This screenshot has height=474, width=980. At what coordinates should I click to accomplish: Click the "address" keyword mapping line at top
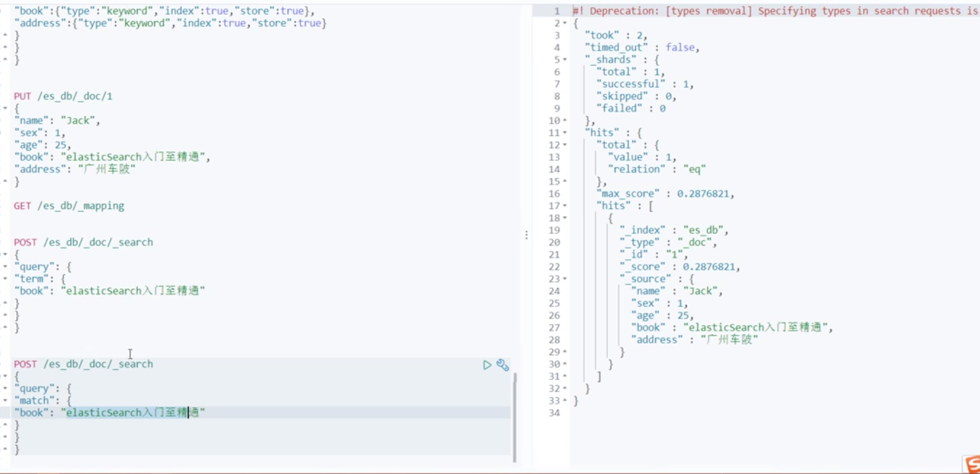[x=170, y=23]
